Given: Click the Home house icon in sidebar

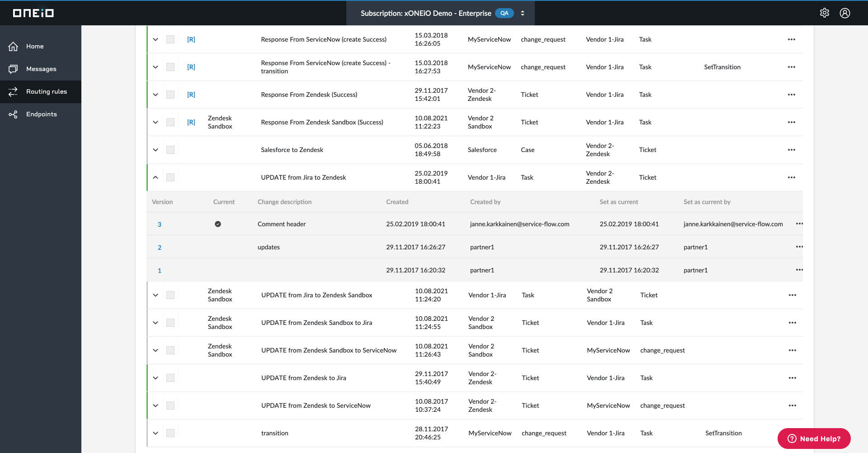Looking at the screenshot, I should click(x=13, y=46).
